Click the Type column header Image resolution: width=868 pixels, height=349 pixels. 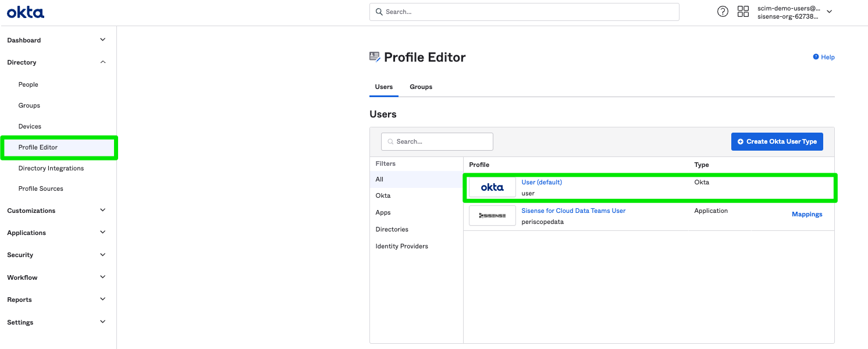tap(702, 165)
